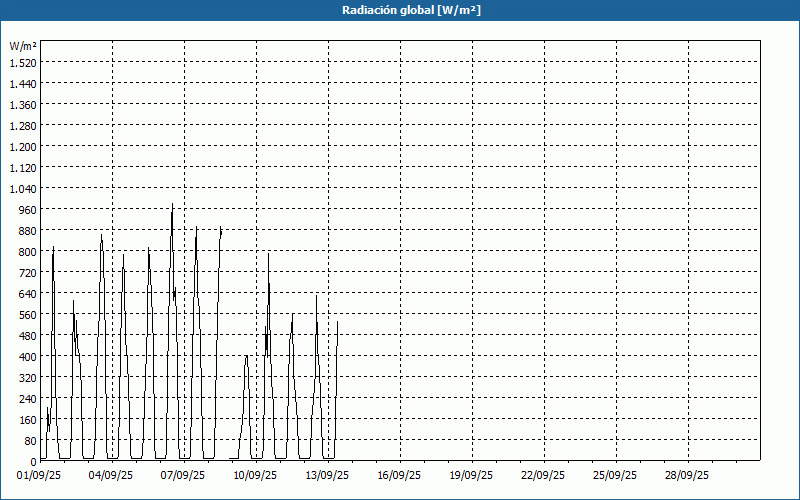Viewport: 800px width, 500px height.
Task: Click the W/m² axis unit label
Action: tap(23, 46)
